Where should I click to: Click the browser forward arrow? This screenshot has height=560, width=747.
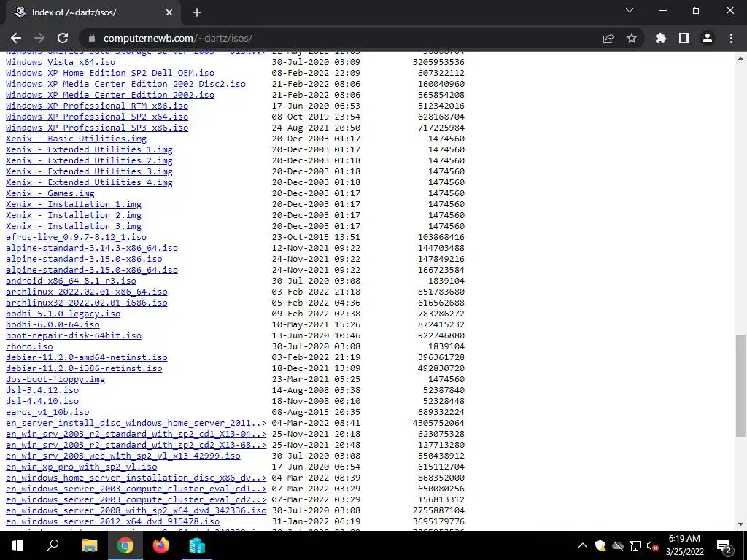[39, 38]
